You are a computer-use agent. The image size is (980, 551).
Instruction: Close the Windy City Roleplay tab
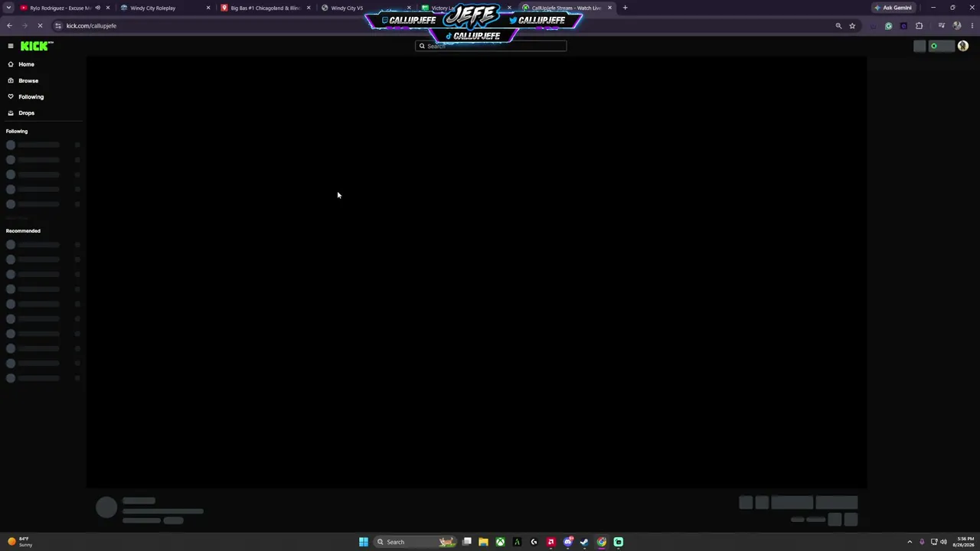(208, 8)
